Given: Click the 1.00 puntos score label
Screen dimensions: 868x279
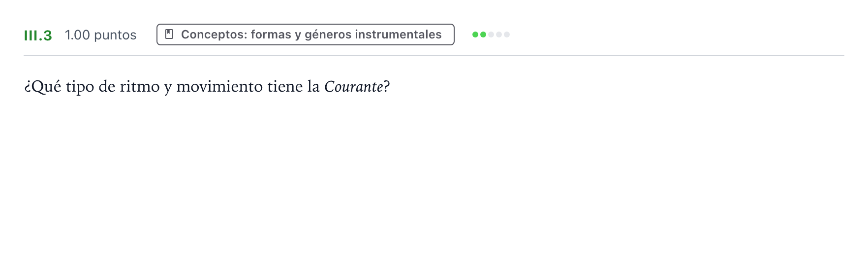Looking at the screenshot, I should coord(101,35).
